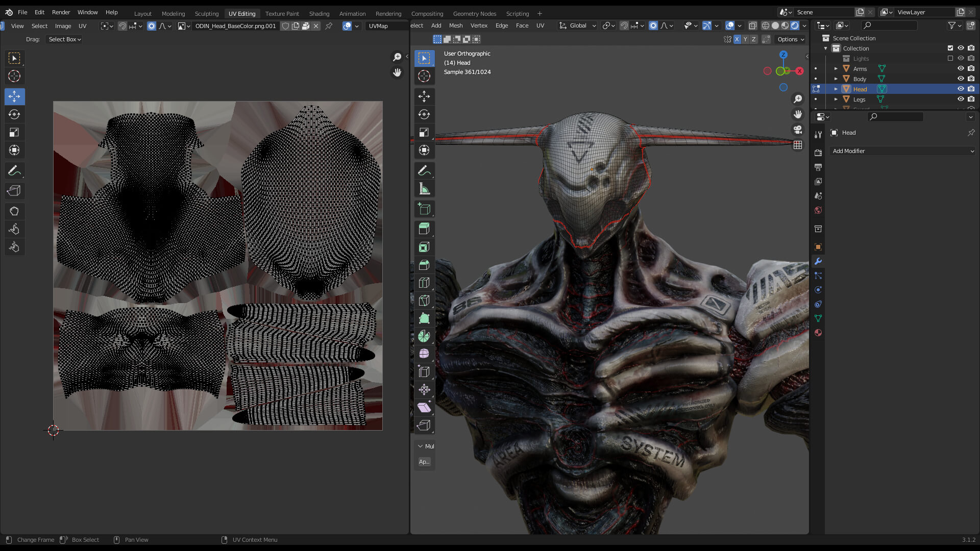Hide the Body object in viewport
Screen dimensions: 980x551
(961, 79)
